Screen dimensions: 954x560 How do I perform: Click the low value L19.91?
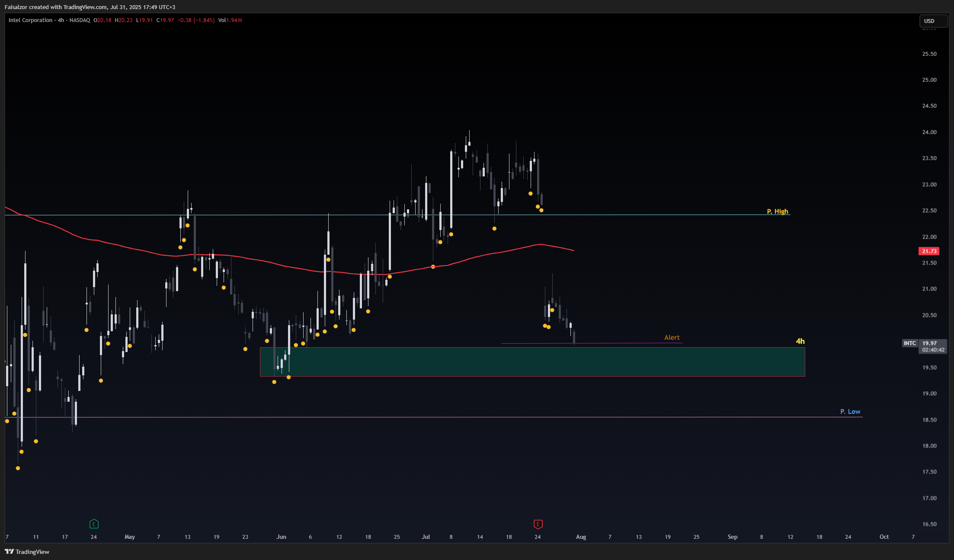coord(144,20)
